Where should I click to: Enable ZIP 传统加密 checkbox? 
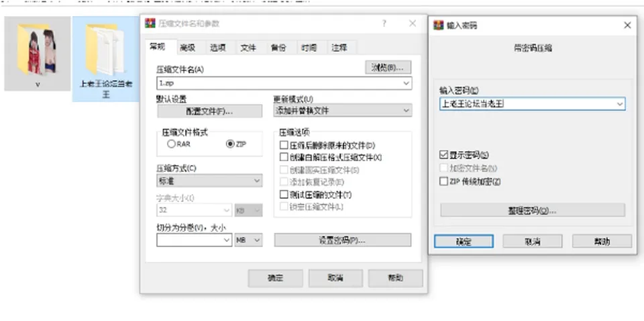(443, 181)
